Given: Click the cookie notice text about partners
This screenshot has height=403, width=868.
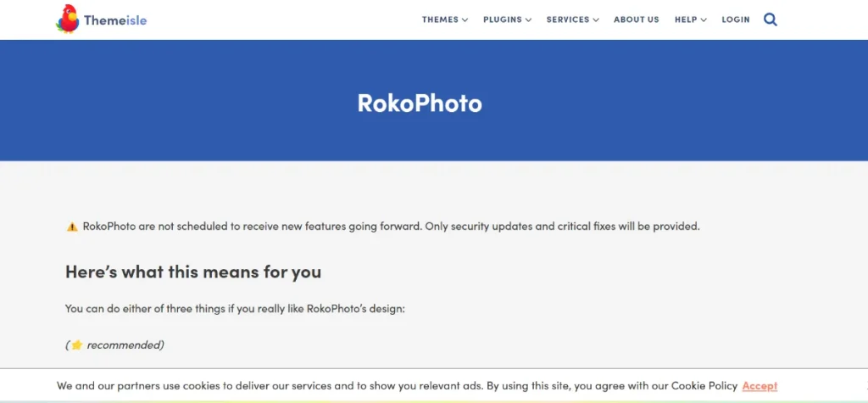Looking at the screenshot, I should click(x=397, y=386).
